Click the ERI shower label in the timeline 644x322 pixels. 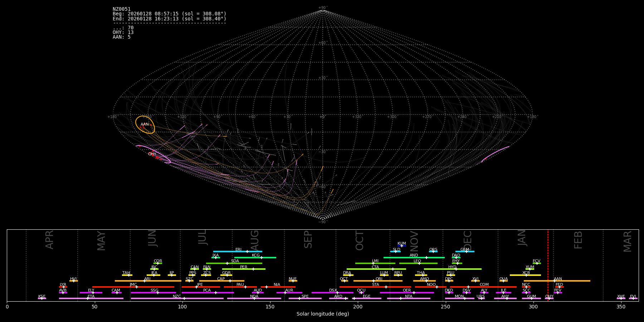point(238,250)
